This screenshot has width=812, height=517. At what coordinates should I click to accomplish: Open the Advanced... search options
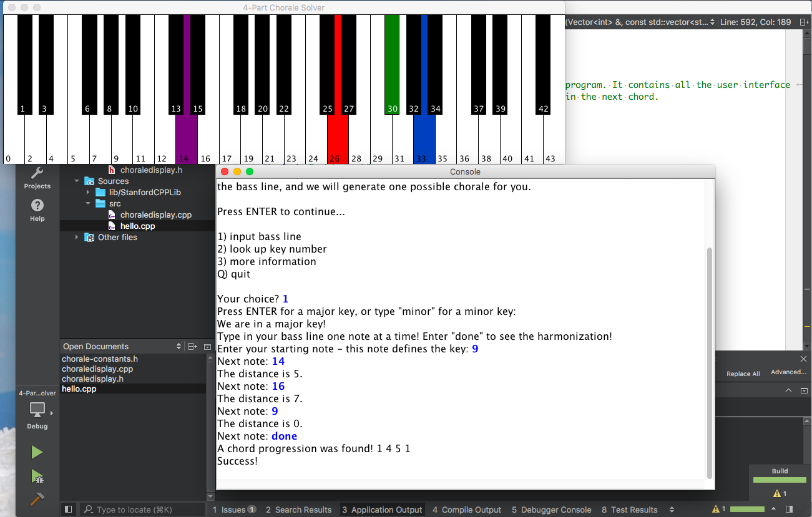click(788, 372)
